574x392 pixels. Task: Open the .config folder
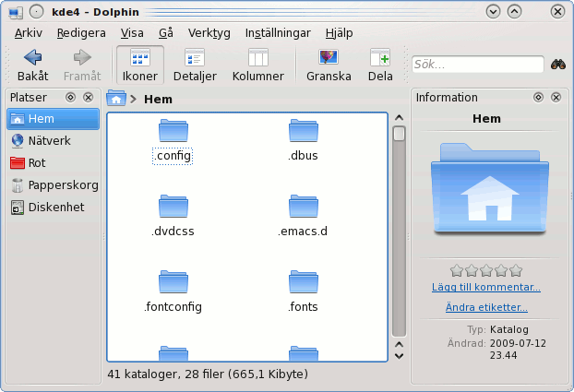pyautogui.click(x=173, y=138)
